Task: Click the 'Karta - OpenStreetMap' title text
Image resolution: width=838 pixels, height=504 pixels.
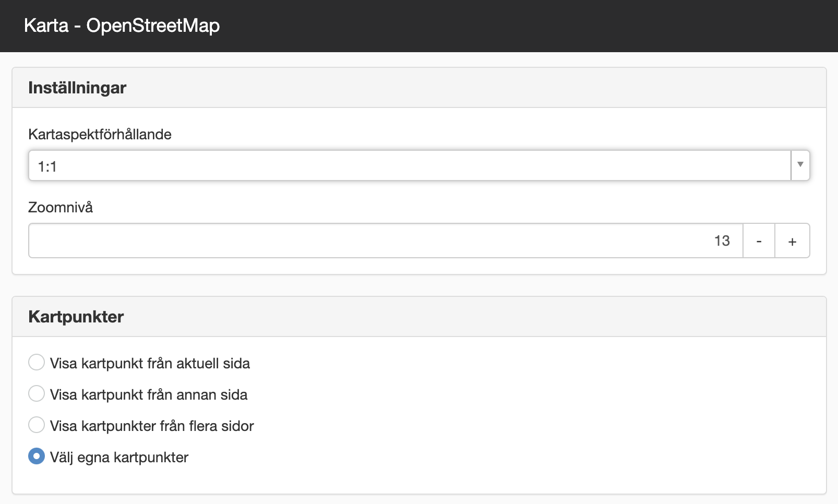Action: click(x=122, y=26)
